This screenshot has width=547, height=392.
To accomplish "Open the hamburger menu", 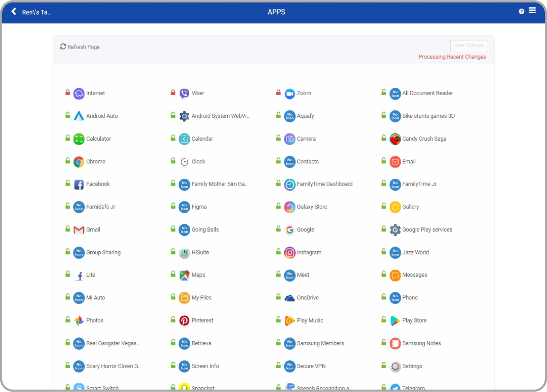I will click(x=533, y=11).
